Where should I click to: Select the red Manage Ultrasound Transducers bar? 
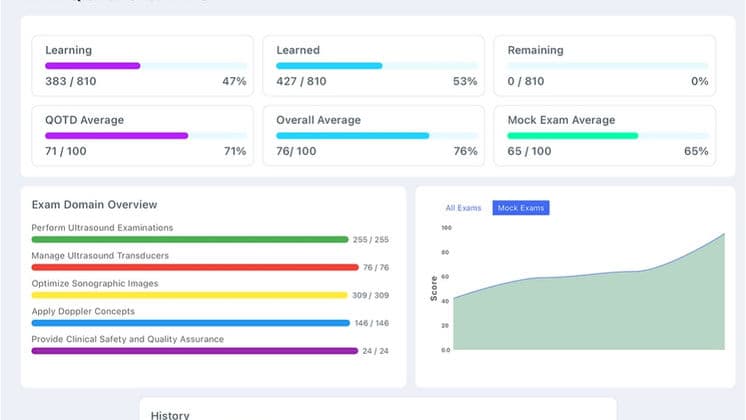(x=195, y=267)
